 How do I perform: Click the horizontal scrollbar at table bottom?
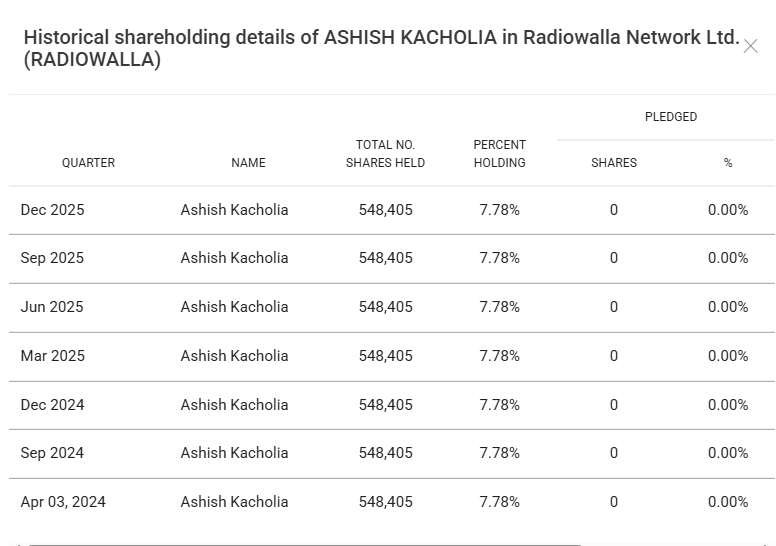[300, 544]
